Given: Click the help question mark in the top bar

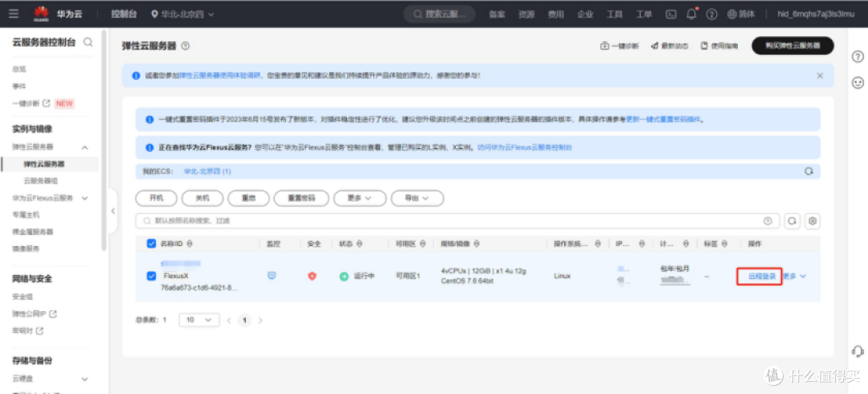Looking at the screenshot, I should 712,14.
